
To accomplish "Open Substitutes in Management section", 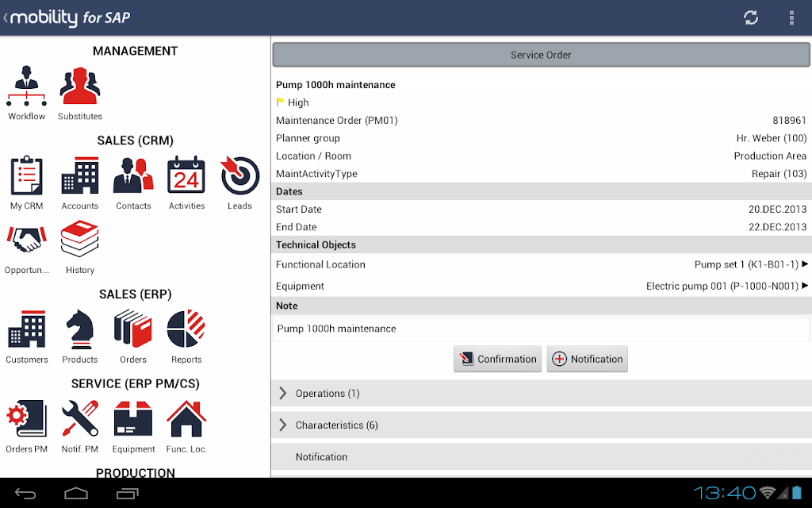I will [x=80, y=88].
